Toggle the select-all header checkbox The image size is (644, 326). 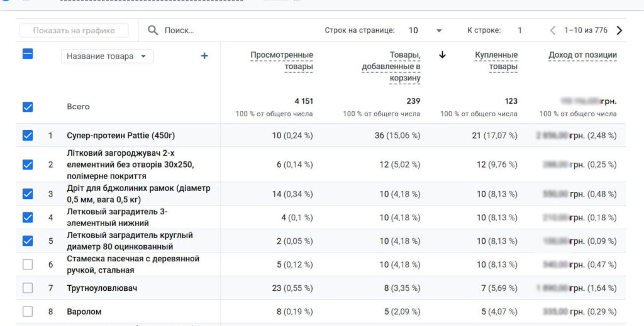pos(28,54)
